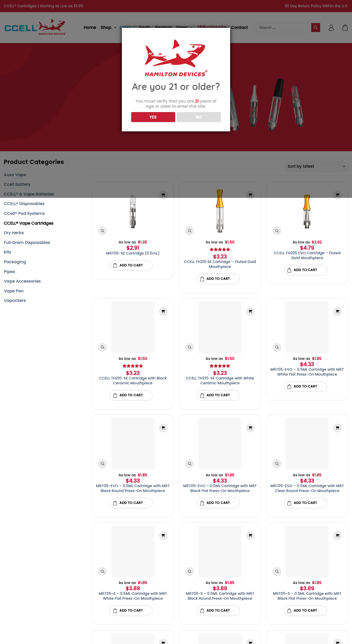Add TH205 EVO Cartridge to cart
This screenshot has width=352, height=644.
coord(305,270)
